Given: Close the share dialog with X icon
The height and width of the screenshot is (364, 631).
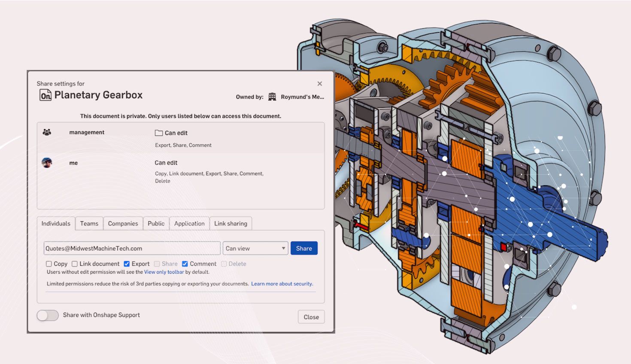Looking at the screenshot, I should [319, 84].
